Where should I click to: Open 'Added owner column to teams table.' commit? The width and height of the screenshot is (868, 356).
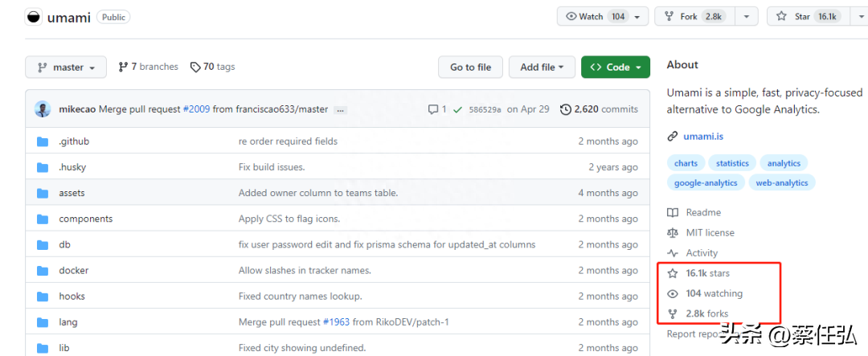(x=318, y=193)
